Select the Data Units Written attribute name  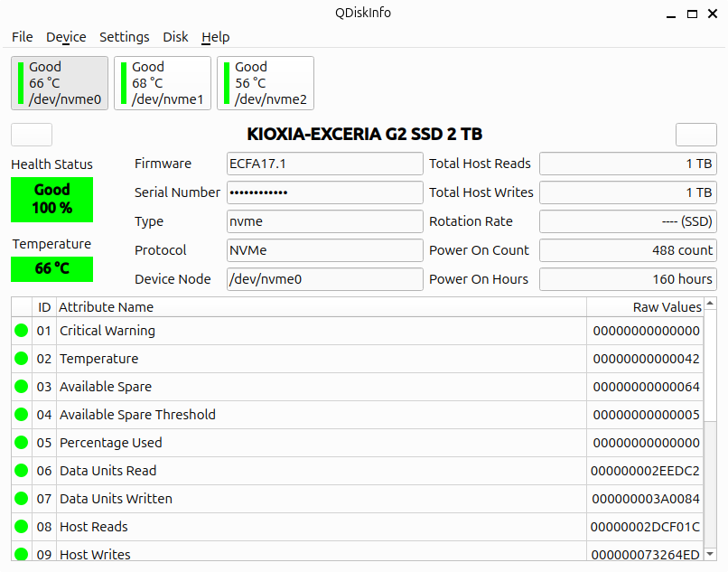116,499
